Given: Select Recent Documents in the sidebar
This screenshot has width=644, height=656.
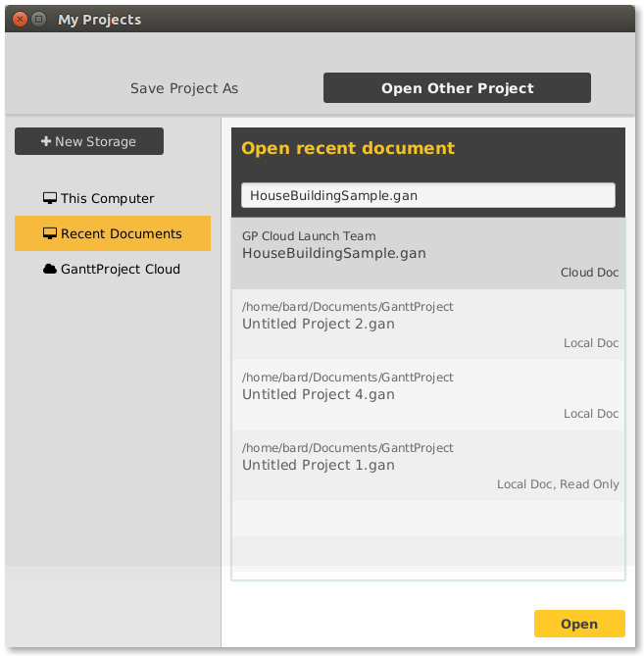Looking at the screenshot, I should [113, 233].
